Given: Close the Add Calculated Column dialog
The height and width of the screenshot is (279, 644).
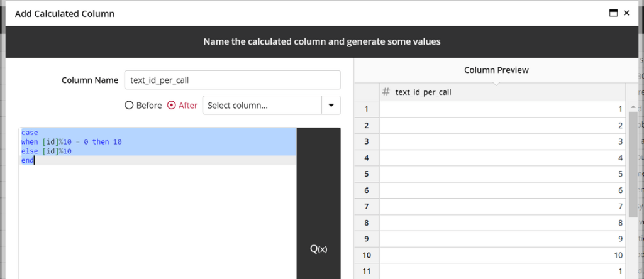Looking at the screenshot, I should pos(626,13).
